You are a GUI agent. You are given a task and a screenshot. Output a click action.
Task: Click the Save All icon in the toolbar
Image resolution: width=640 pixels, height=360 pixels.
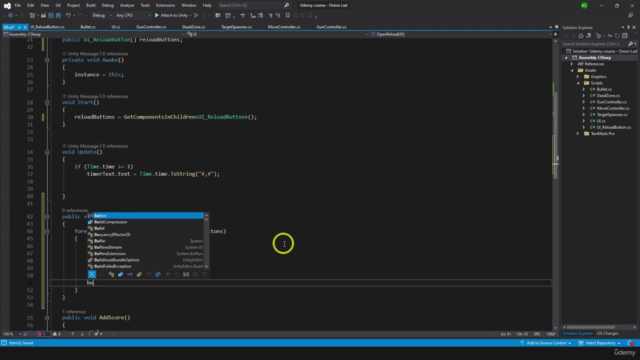[x=58, y=16]
